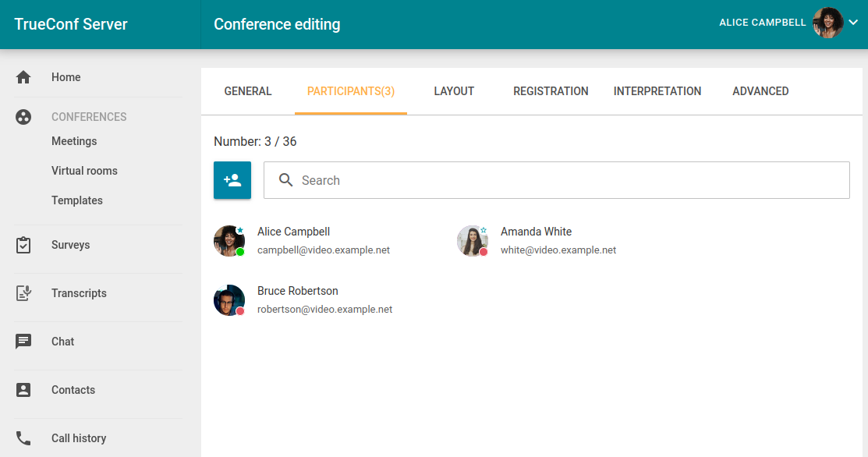Click the search magnifier icon

286,180
